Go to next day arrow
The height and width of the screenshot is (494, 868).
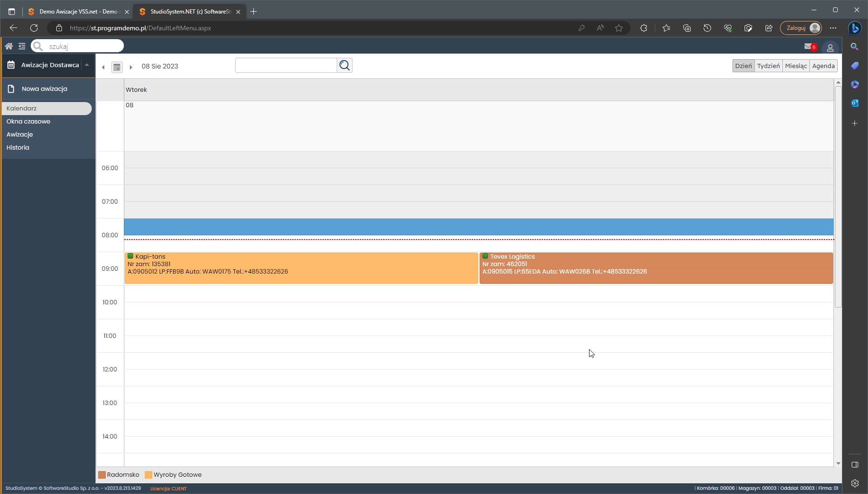[131, 67]
